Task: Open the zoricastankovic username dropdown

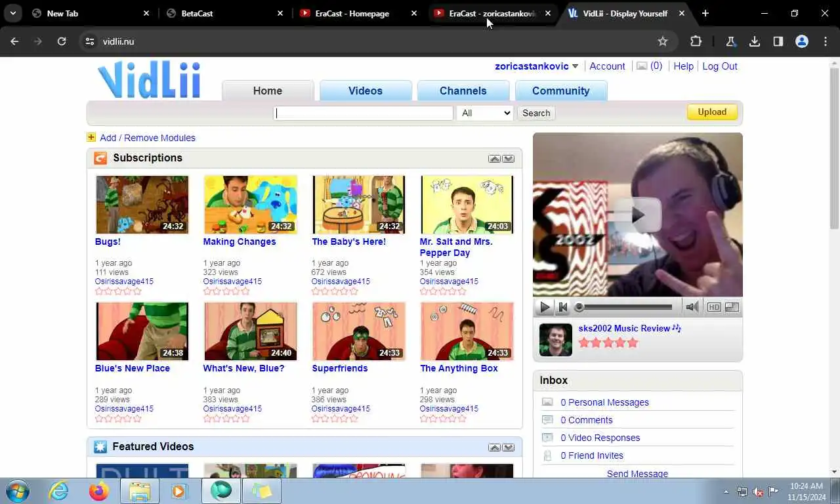Action: [x=575, y=66]
